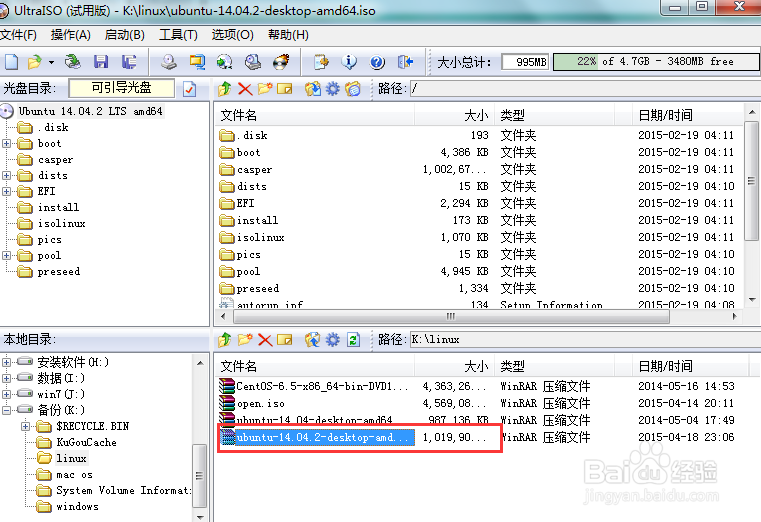
Task: Click New folder icon in local toolbar
Action: 245,340
